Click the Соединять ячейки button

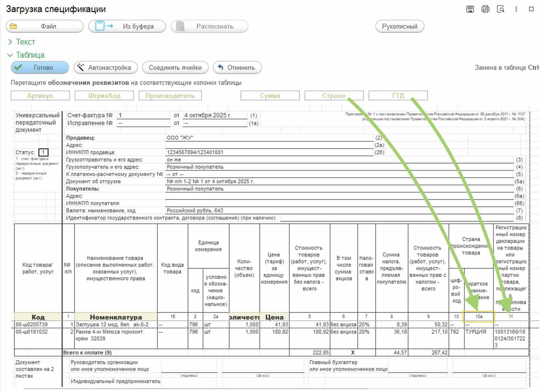175,68
